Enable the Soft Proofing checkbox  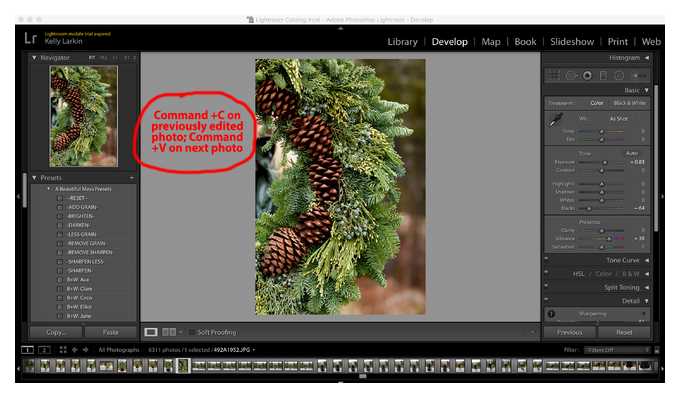click(x=192, y=332)
